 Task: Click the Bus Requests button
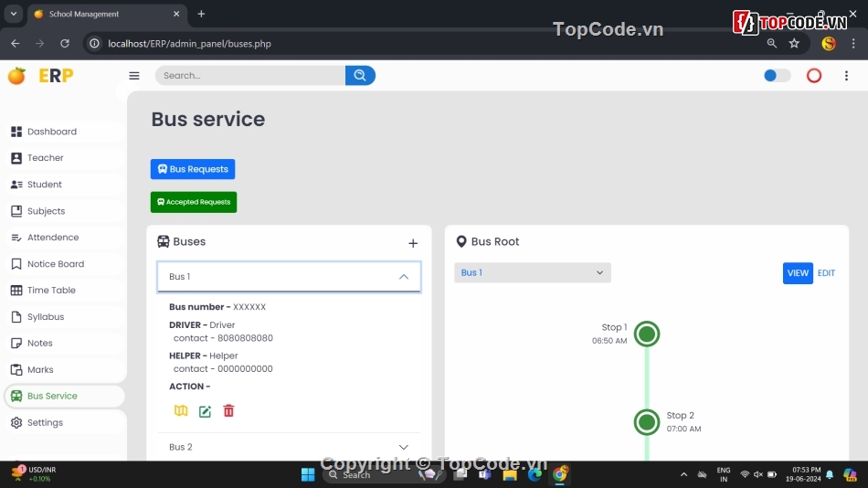pos(193,169)
